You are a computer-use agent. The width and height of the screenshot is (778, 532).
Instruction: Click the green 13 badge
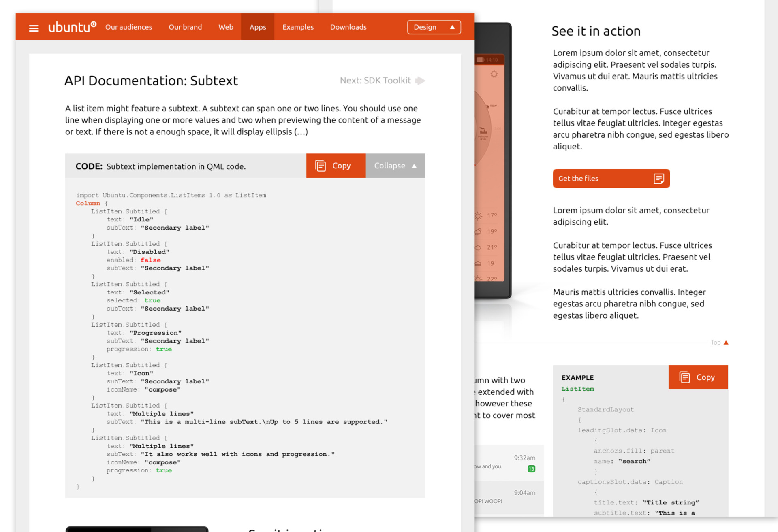(x=531, y=469)
